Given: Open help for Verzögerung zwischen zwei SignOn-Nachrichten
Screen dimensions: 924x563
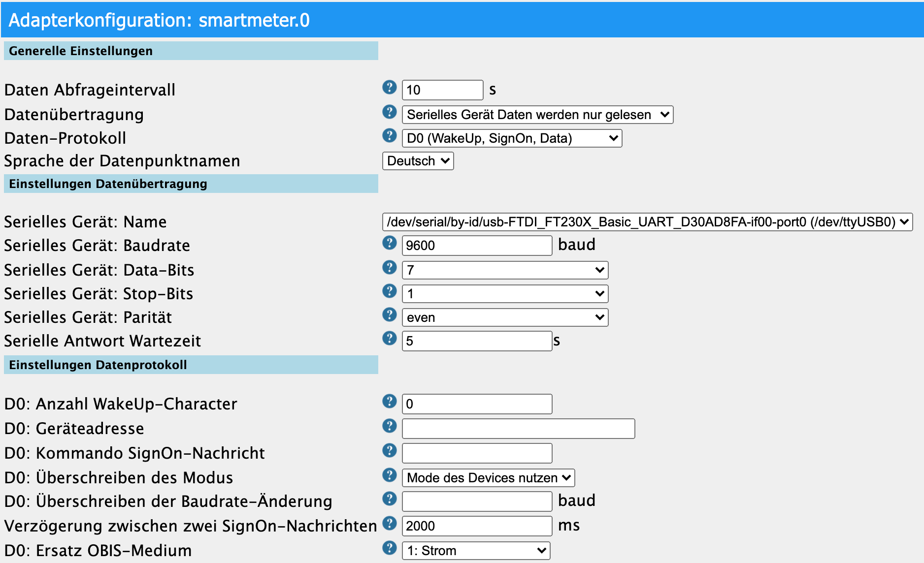Looking at the screenshot, I should [389, 523].
